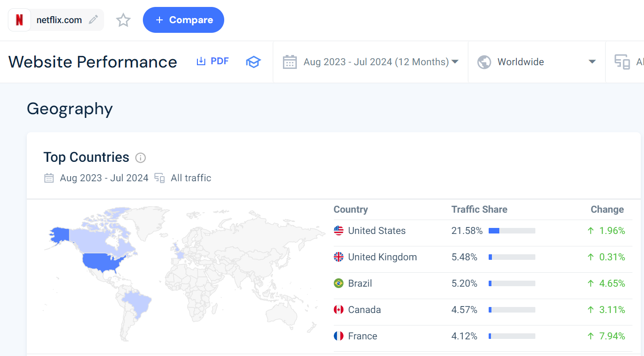Click the 4.57% traffic share value
Viewport: 644px width, 356px height.
(465, 310)
